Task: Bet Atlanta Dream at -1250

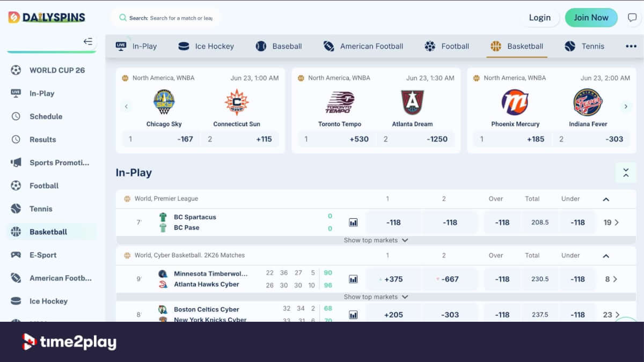Action: 416,139
